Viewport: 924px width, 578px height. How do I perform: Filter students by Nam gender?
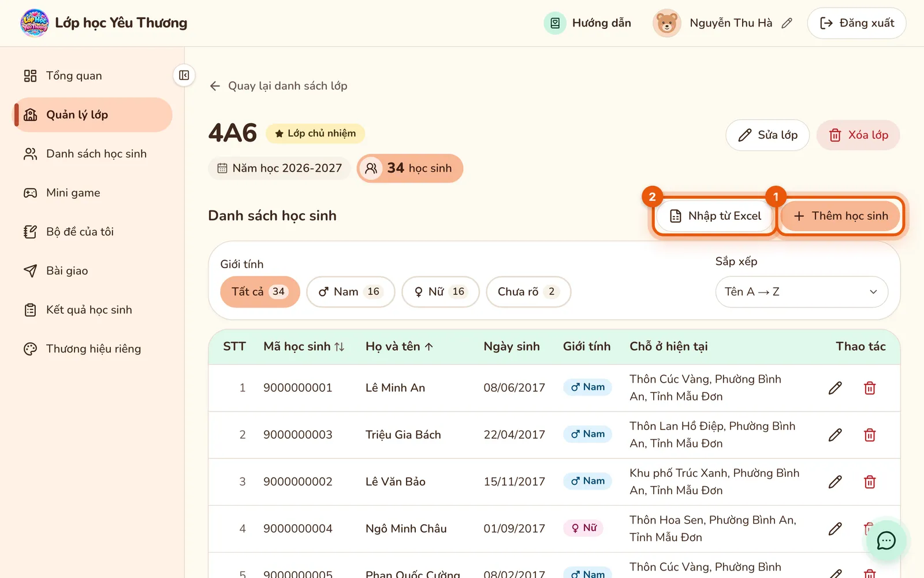[x=351, y=292]
